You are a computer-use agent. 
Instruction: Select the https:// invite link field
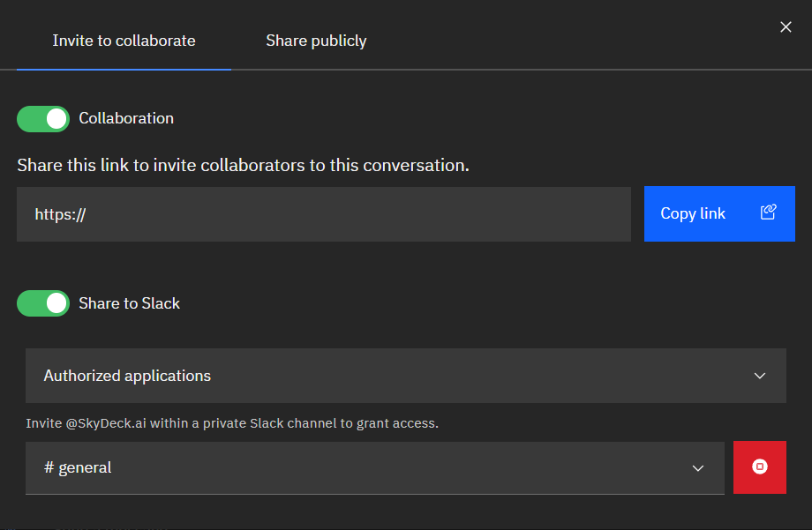tap(323, 213)
